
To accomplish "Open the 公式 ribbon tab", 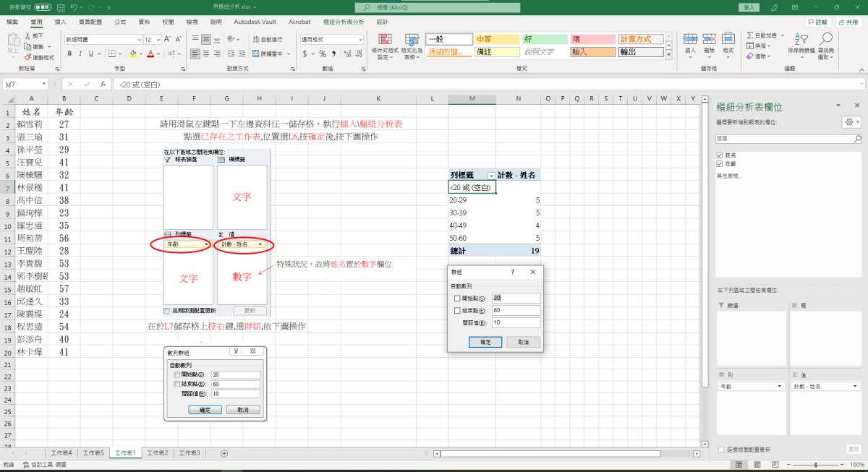I will pyautogui.click(x=120, y=22).
